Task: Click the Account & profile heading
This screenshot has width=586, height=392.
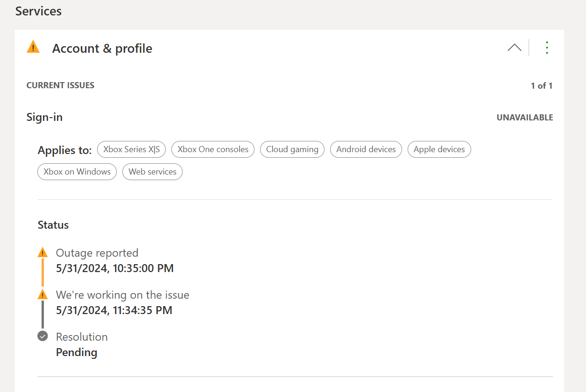Action: [x=102, y=49]
